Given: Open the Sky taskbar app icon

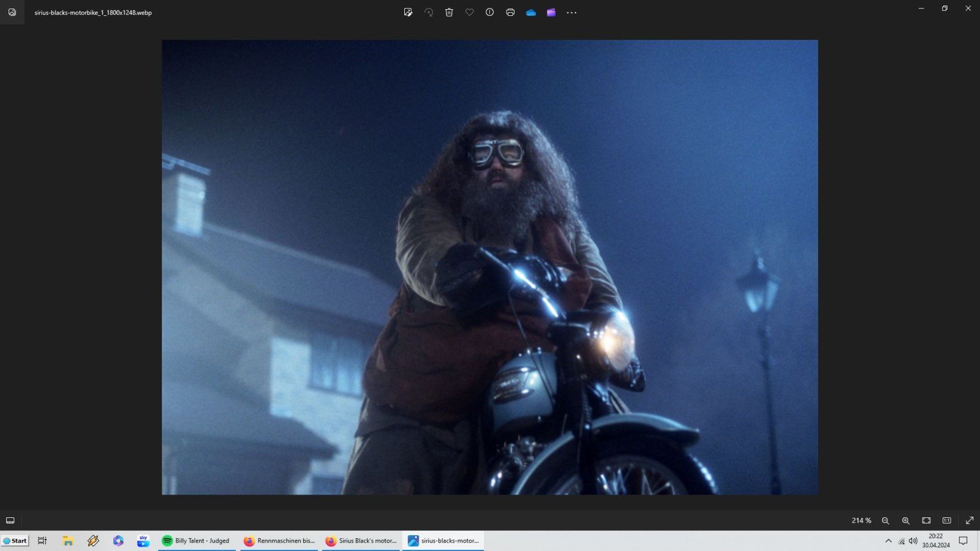Looking at the screenshot, I should 143,541.
